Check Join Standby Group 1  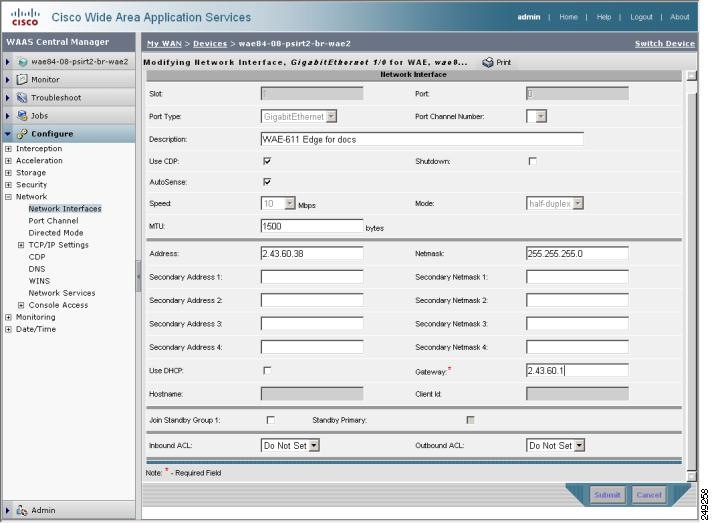(271, 420)
